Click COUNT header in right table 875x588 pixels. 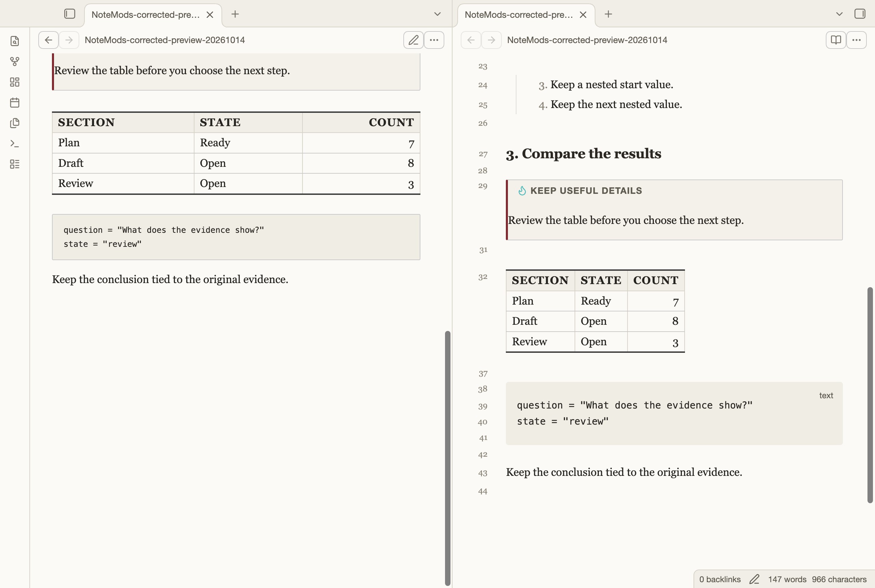[656, 280]
